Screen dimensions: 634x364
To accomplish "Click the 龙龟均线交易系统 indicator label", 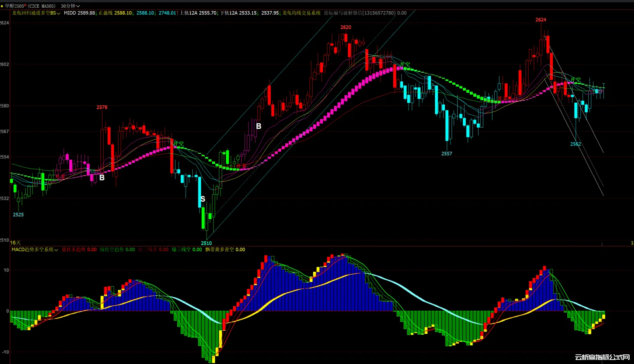I will click(x=301, y=13).
